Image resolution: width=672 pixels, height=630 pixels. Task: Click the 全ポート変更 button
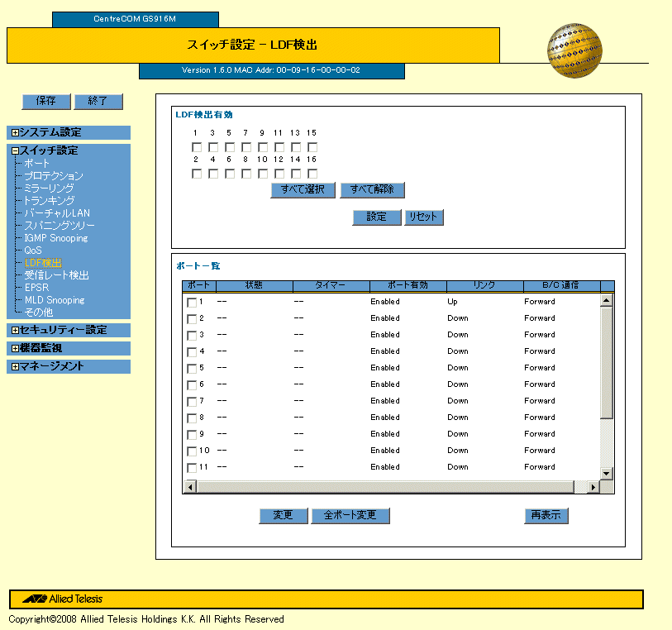[x=350, y=515]
